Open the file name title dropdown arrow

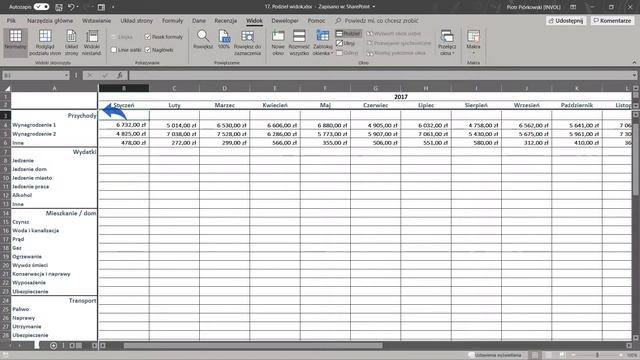coord(373,7)
